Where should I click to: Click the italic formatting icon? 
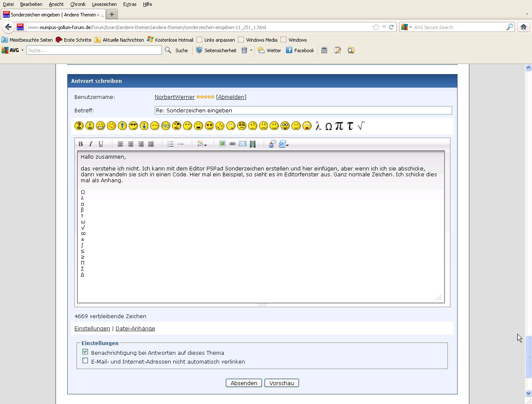90,144
